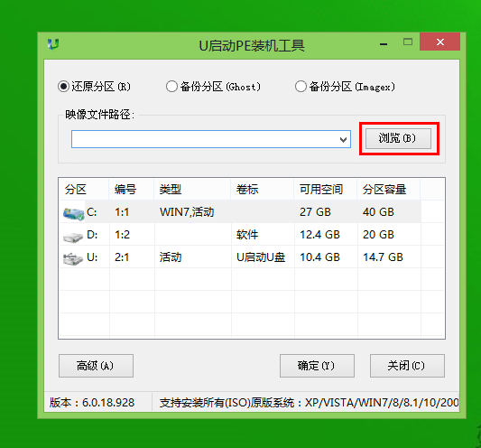This screenshot has width=481, height=448.
Task: Click the D: hard drive icon
Action: tap(73, 237)
